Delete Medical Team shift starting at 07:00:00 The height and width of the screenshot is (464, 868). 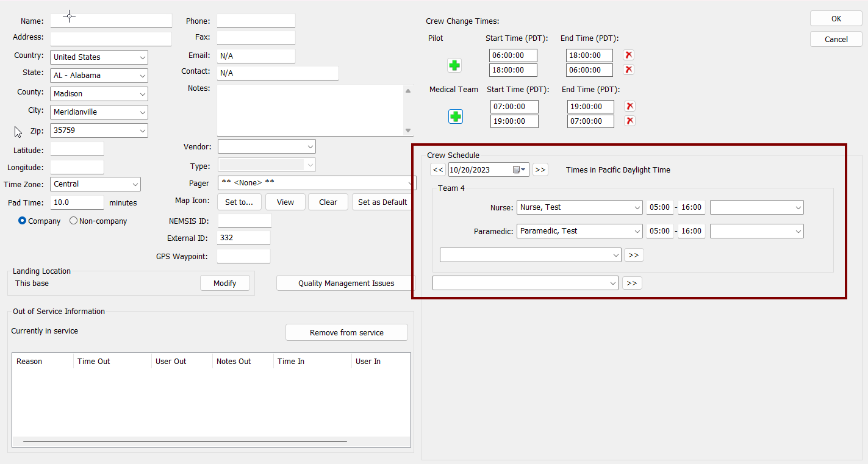629,107
